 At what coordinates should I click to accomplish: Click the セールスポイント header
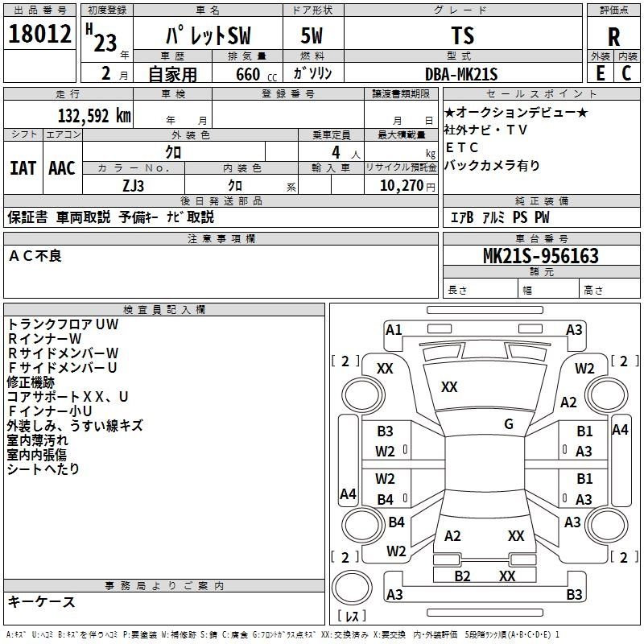(x=541, y=93)
